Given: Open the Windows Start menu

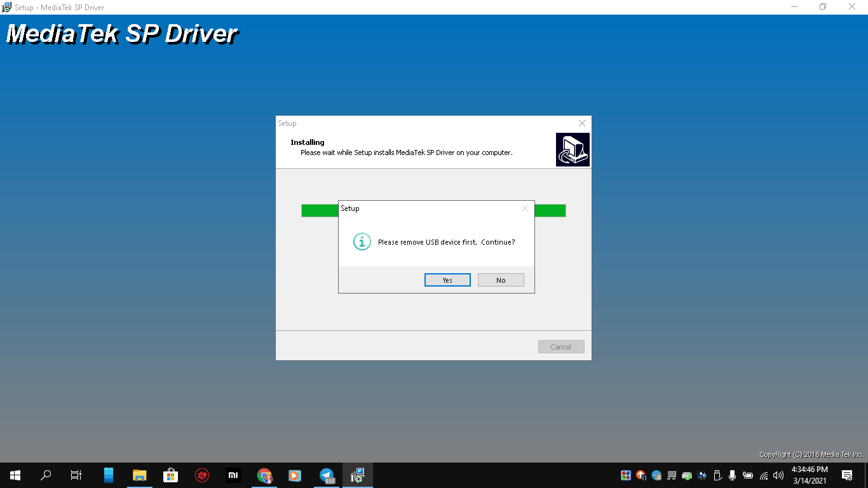Looking at the screenshot, I should click(15, 475).
